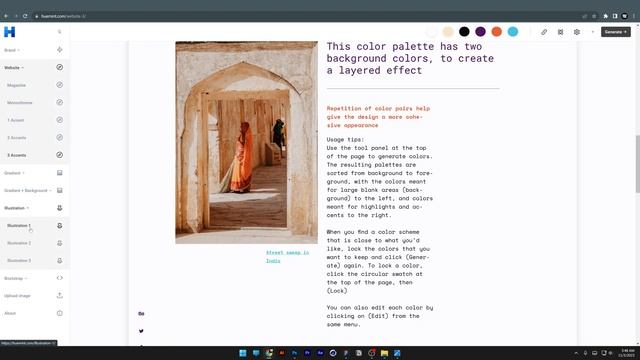Click the Bootstrap code brackets icon
The height and width of the screenshot is (360, 640).
click(60, 278)
